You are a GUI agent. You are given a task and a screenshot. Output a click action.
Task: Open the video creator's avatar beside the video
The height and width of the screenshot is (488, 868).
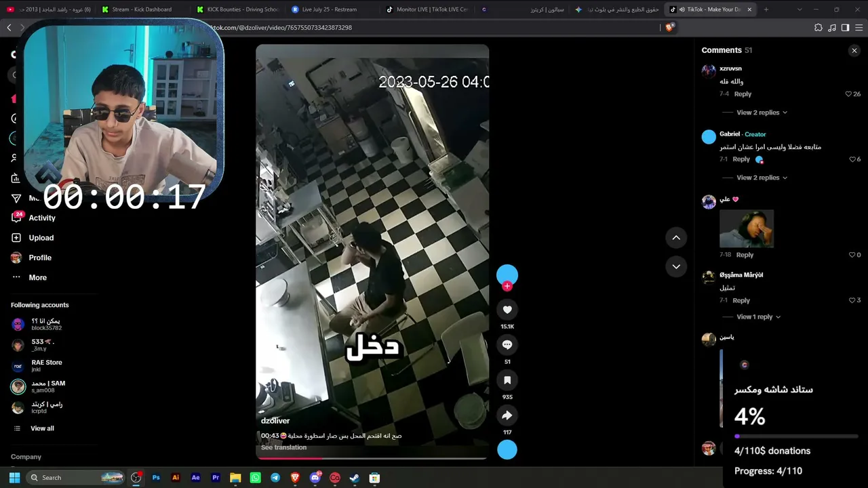click(507, 274)
